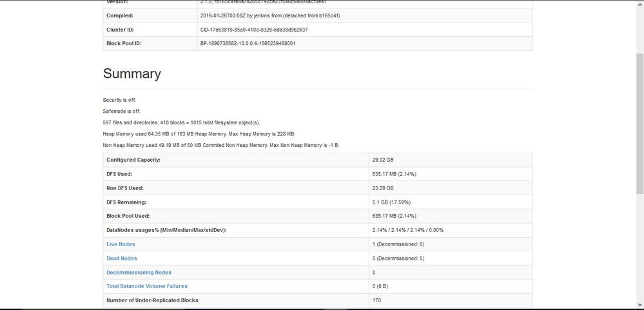
Task: Click the Configured Capacity label
Action: (133, 160)
